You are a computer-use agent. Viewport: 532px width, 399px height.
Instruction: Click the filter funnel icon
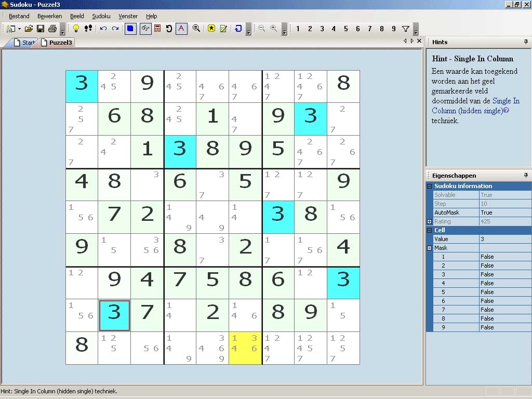click(x=406, y=29)
